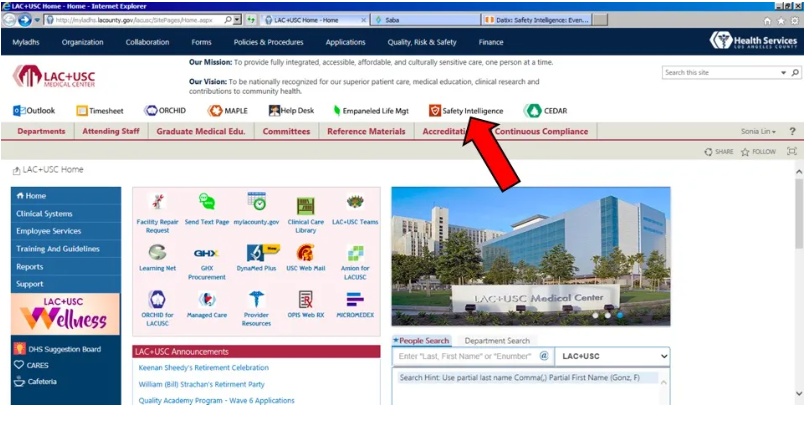The height and width of the screenshot is (432, 807).
Task: Open the Applications menu
Action: click(x=345, y=42)
